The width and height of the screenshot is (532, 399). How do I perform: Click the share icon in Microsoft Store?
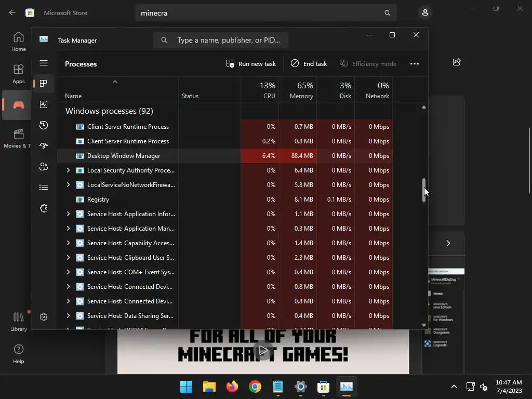click(x=457, y=62)
